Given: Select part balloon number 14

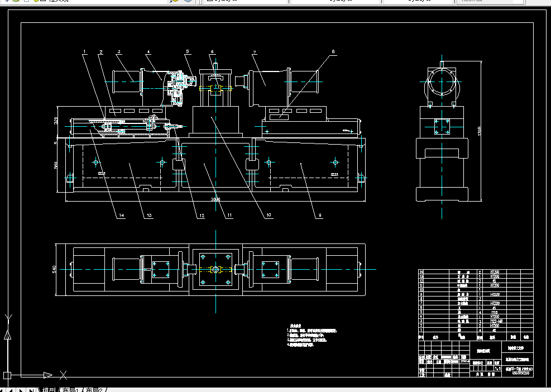Looking at the screenshot, I should click(x=121, y=215).
